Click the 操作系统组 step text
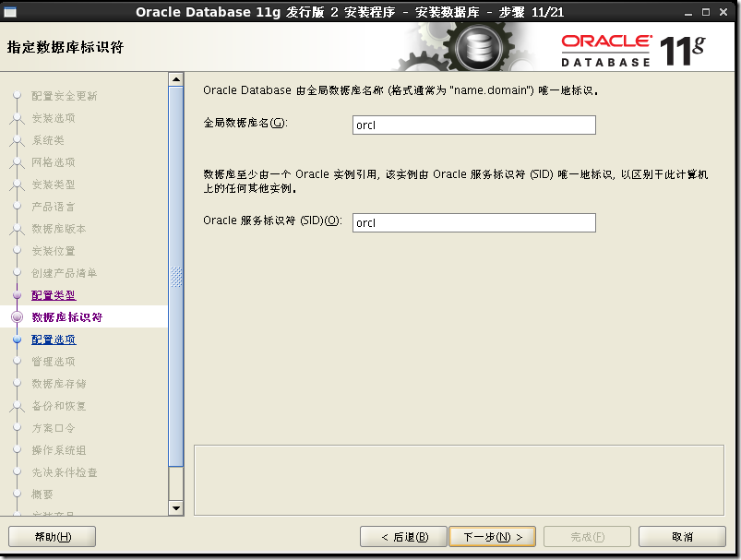 [59, 450]
